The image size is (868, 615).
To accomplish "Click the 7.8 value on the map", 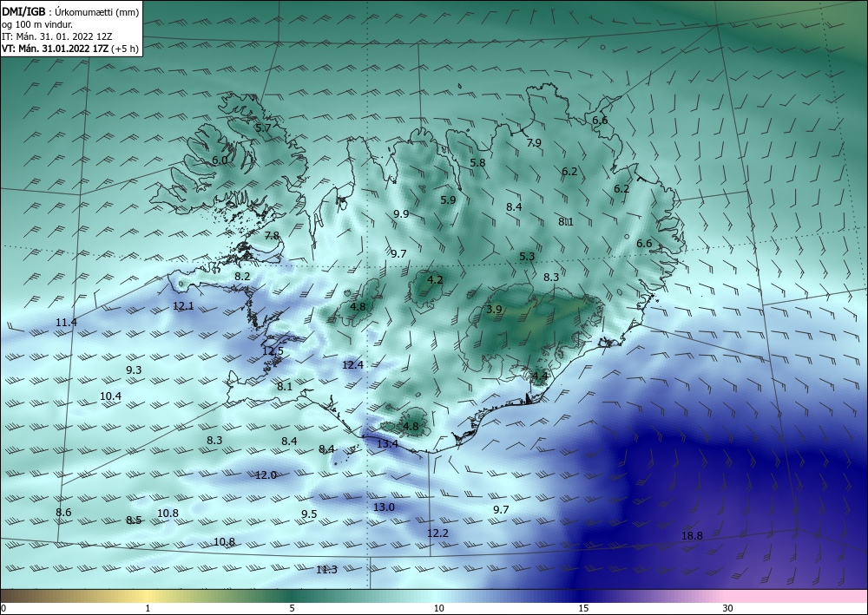I will (x=272, y=236).
